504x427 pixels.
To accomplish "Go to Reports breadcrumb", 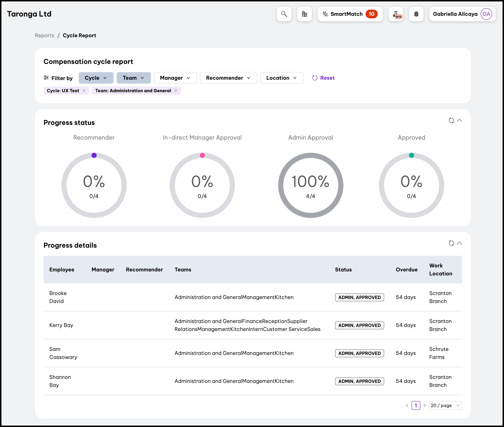I will tap(44, 35).
